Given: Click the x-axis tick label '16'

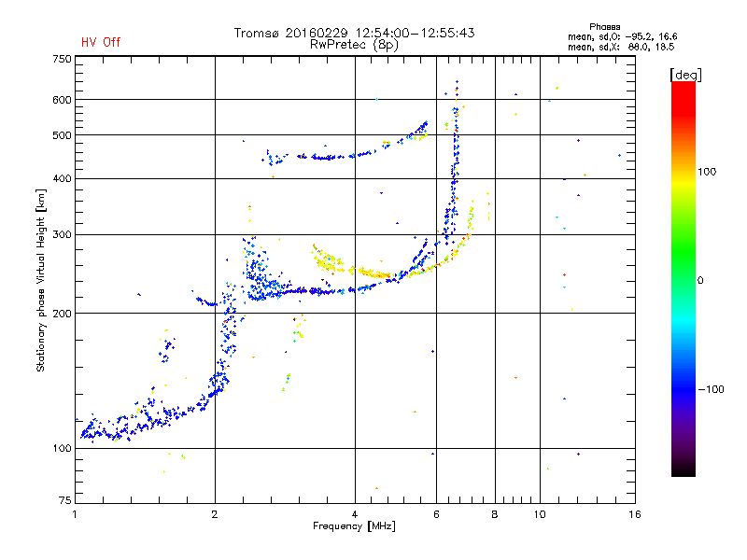Looking at the screenshot, I should coord(635,514).
